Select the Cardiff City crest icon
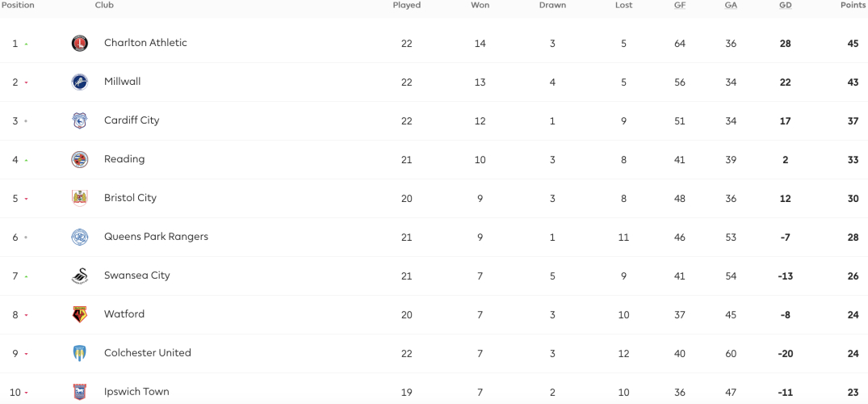This screenshot has height=404, width=868. (x=80, y=121)
